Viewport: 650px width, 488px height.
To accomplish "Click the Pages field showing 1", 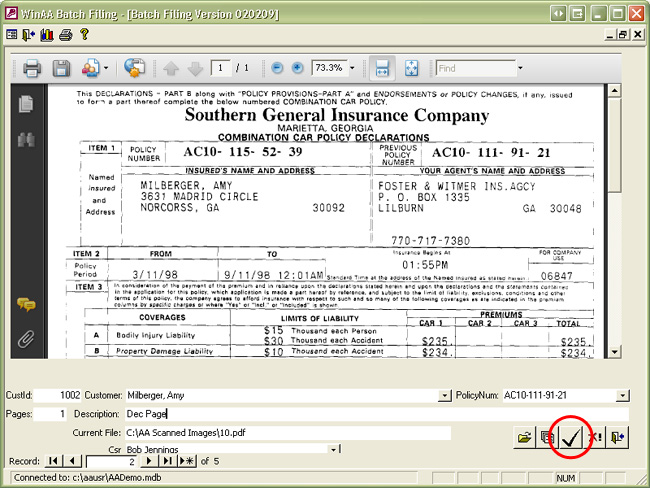I will coord(50,414).
